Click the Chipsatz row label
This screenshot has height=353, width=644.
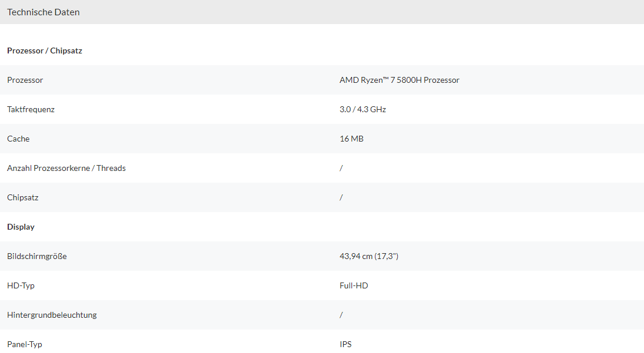pos(24,197)
